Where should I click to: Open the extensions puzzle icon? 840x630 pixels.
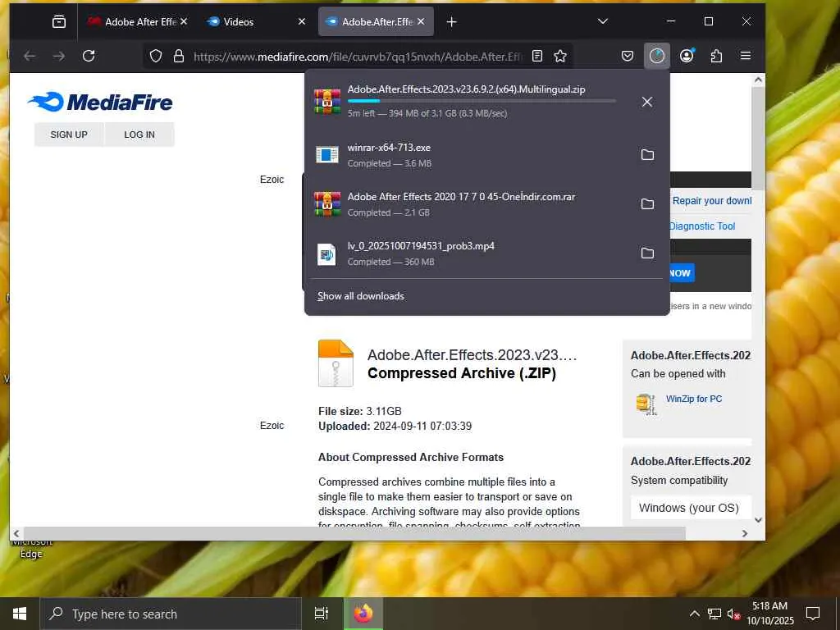[716, 57]
